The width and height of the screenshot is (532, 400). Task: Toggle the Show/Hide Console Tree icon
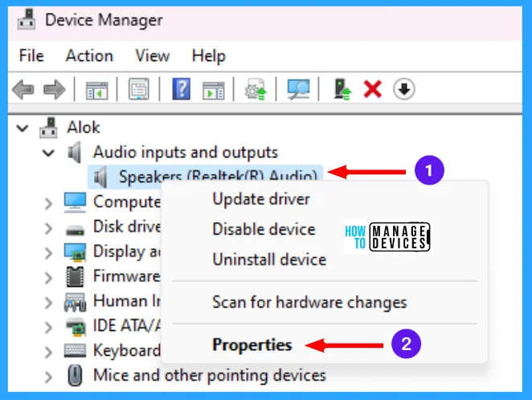(x=96, y=90)
